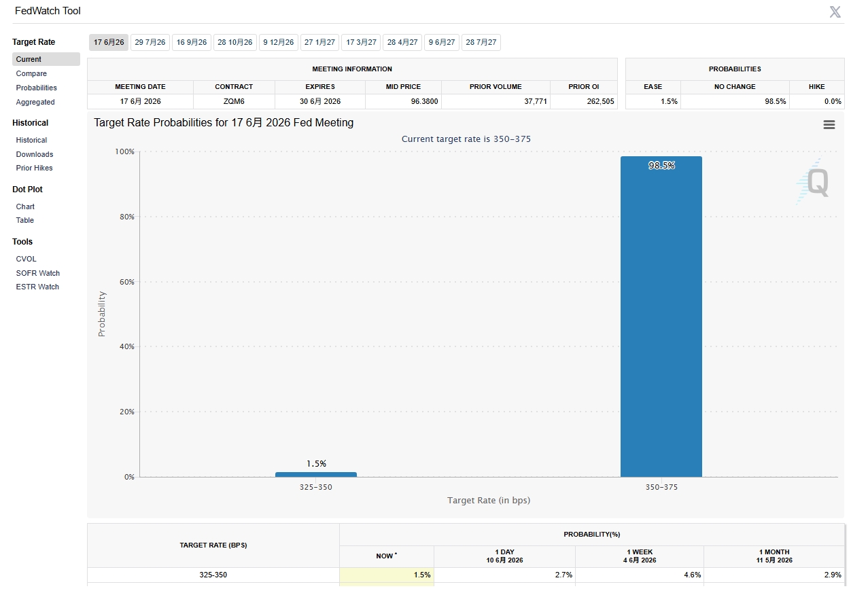
Task: Click the 98.5% bar for 350-375
Action: (x=661, y=317)
